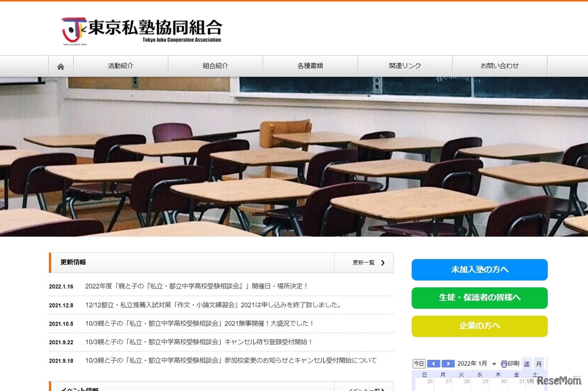Click the blue 未加入塾の方へ button
The image size is (588, 391).
pos(480,270)
